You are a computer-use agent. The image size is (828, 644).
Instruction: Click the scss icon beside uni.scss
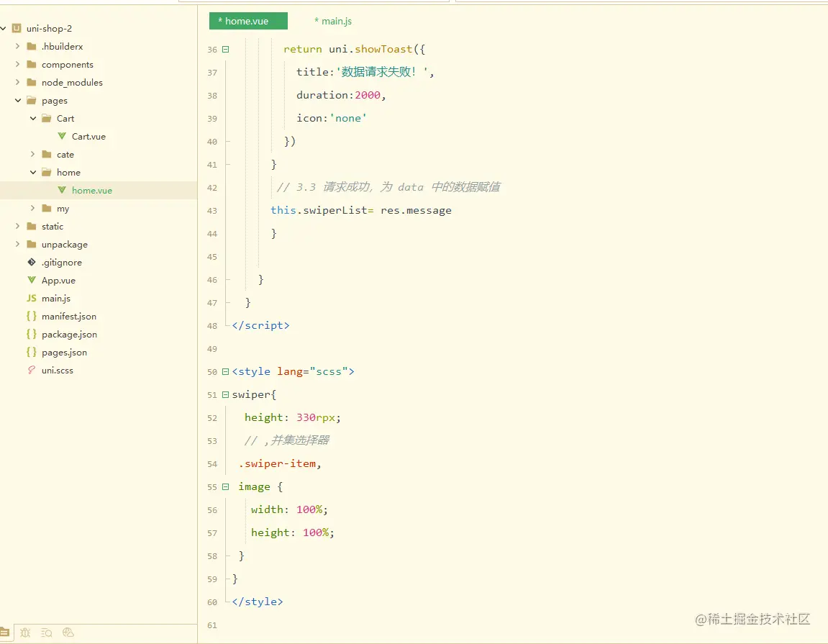pos(32,370)
